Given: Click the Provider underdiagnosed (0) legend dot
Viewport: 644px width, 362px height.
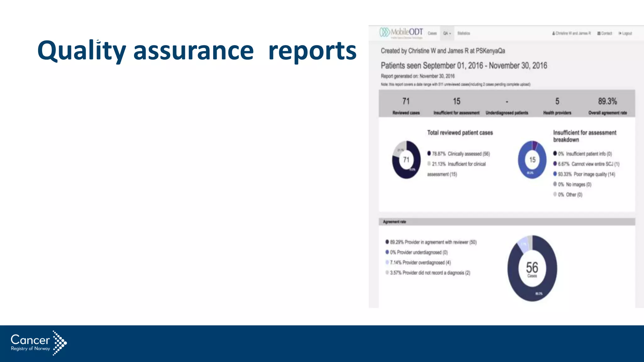Looking at the screenshot, I should click(387, 252).
